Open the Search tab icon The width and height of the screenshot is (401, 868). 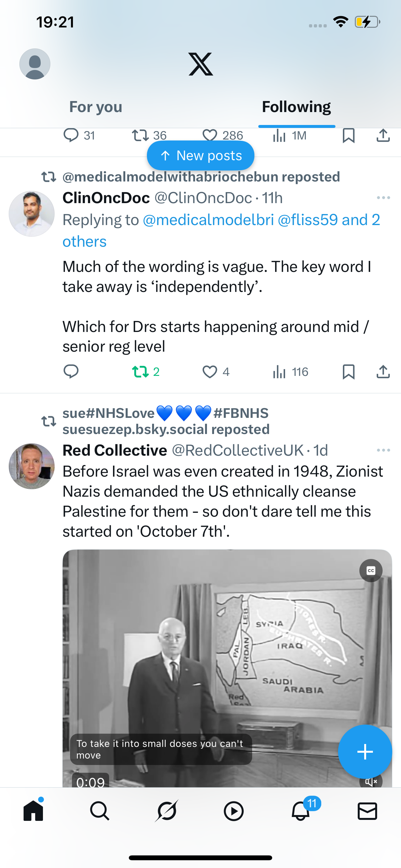tap(100, 811)
